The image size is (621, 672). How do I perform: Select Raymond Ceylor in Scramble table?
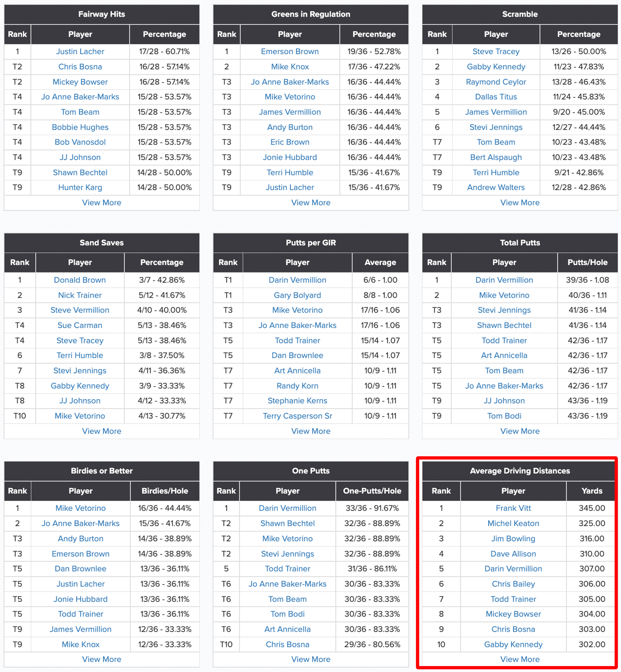point(496,82)
